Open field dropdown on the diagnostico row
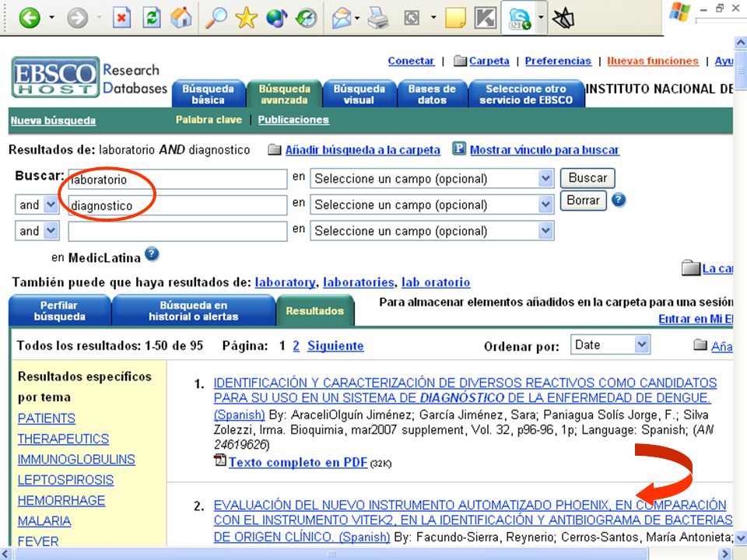 pos(546,205)
